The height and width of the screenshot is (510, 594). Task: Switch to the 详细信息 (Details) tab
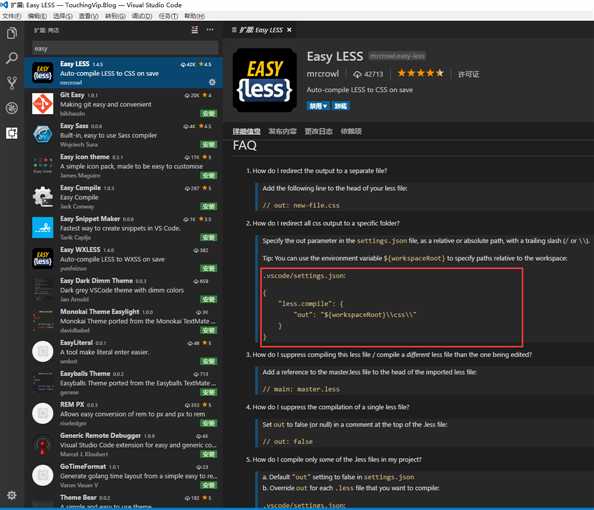(246, 131)
